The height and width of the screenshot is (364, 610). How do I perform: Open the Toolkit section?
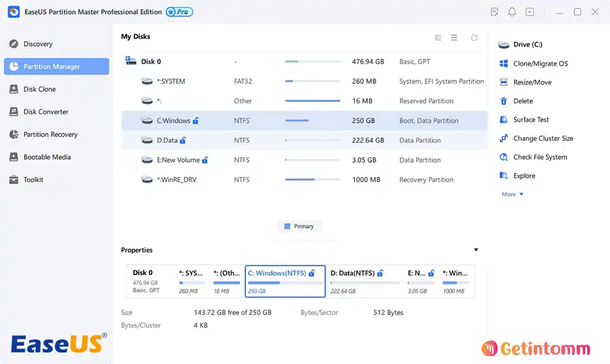pyautogui.click(x=27, y=179)
